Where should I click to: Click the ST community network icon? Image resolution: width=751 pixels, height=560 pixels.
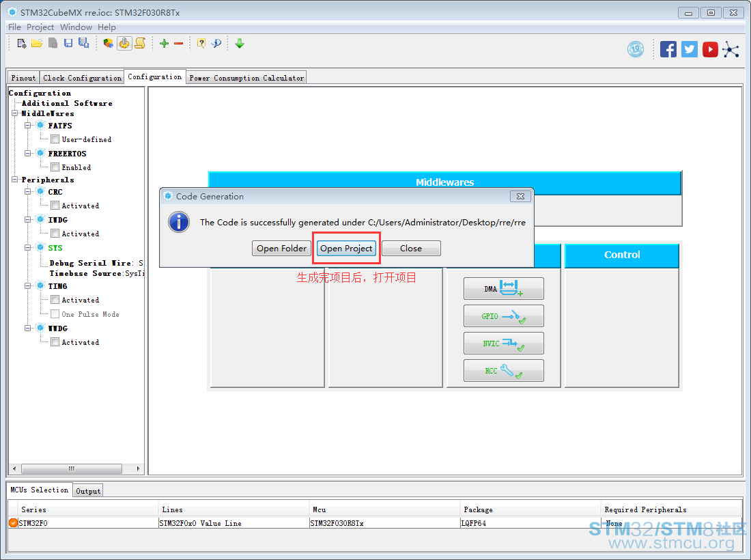tap(731, 49)
